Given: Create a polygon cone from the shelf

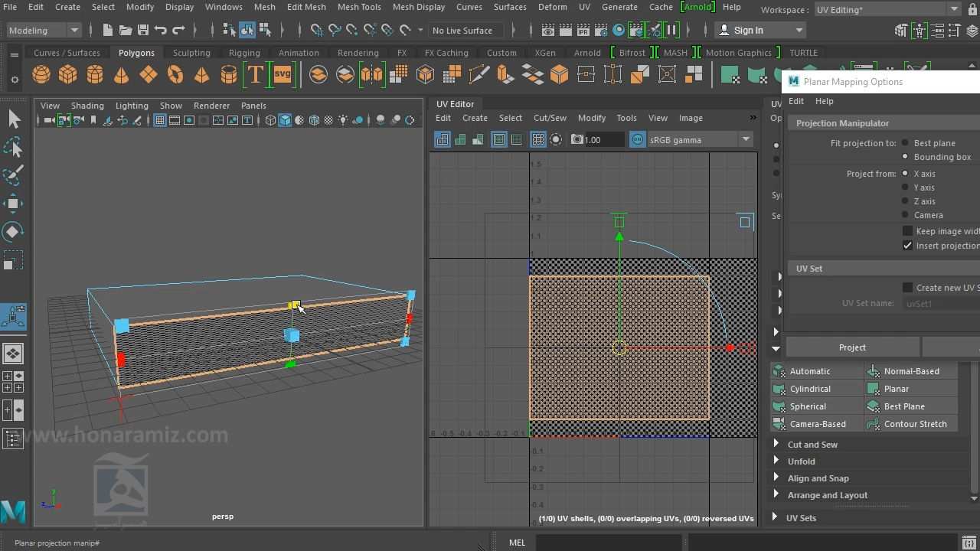Looking at the screenshot, I should click(121, 74).
